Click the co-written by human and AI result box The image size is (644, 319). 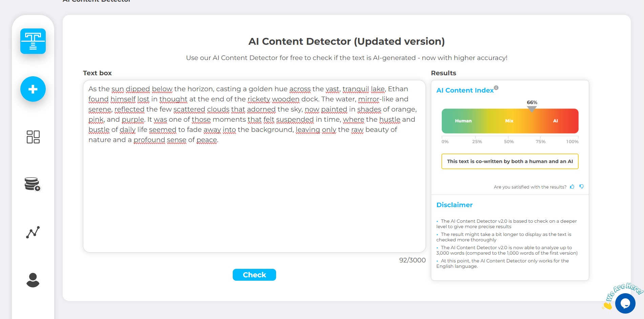click(510, 161)
